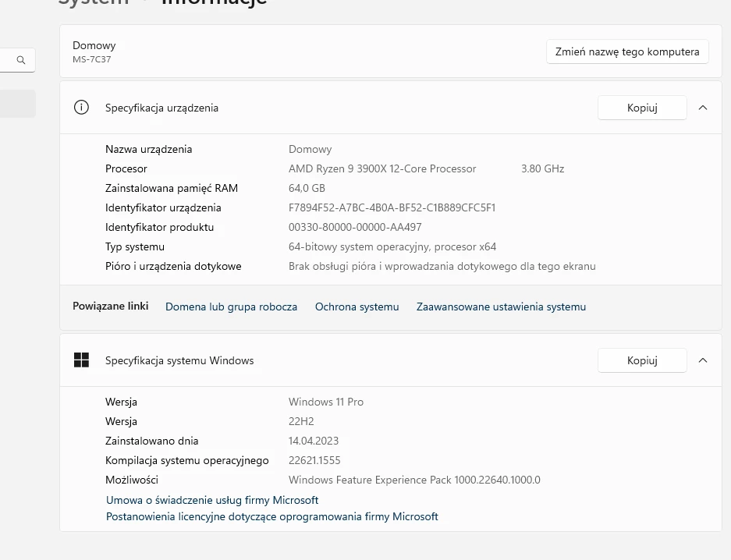The height and width of the screenshot is (560, 731).
Task: Focus the settings search input field
Action: 6,60
